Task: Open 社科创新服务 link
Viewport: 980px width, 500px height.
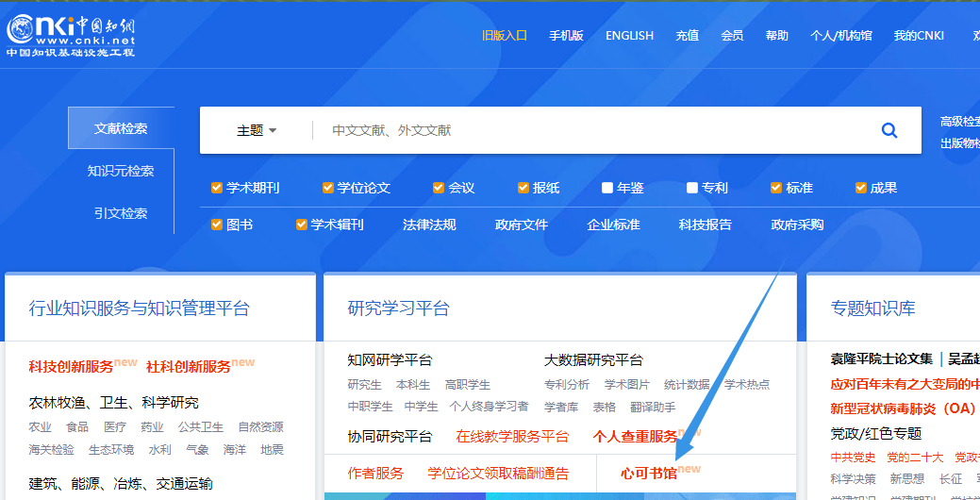Action: pyautogui.click(x=189, y=367)
